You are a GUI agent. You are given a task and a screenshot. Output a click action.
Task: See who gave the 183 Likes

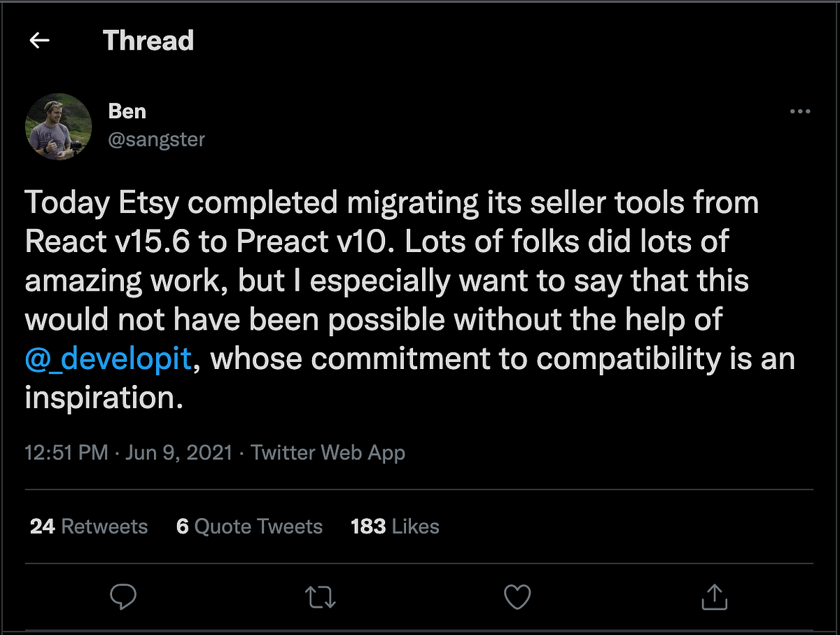pyautogui.click(x=394, y=526)
